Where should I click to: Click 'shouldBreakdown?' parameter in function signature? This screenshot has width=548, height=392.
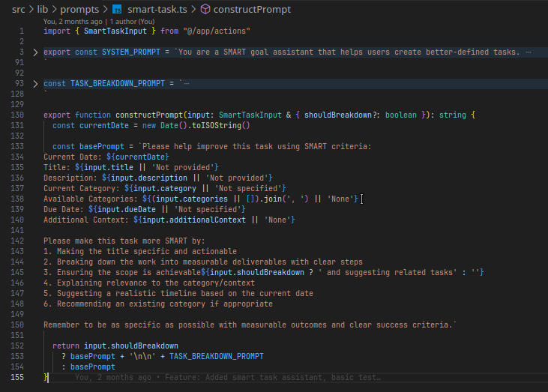(342, 115)
